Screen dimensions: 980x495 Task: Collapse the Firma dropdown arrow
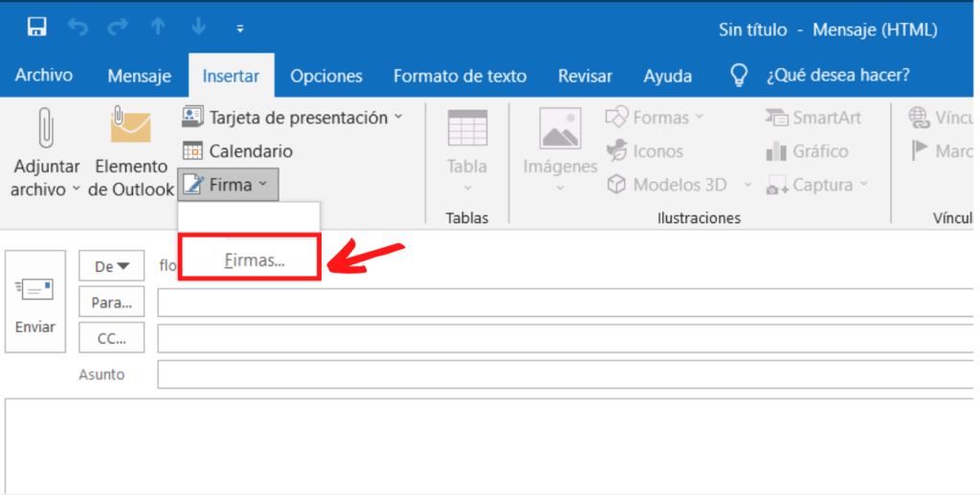click(263, 184)
